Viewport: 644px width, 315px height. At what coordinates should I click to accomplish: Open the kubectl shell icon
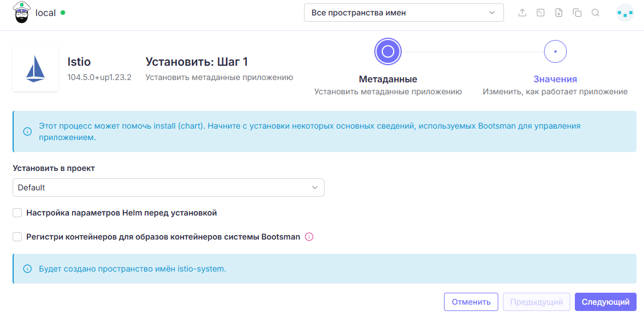click(x=541, y=13)
